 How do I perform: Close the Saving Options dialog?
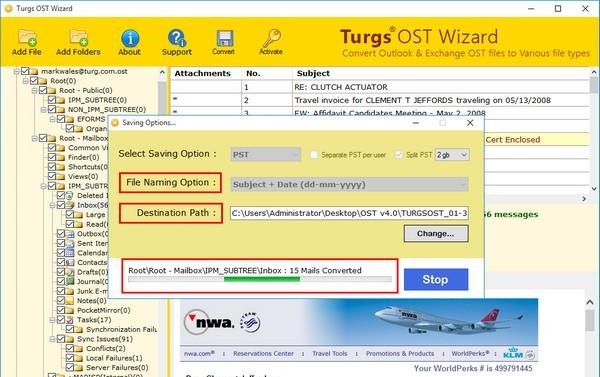point(470,123)
